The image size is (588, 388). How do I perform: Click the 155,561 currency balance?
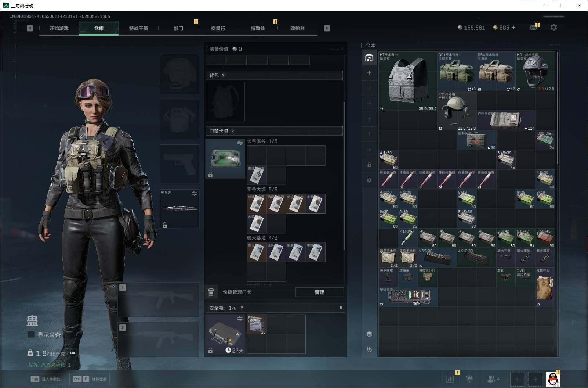(471, 28)
